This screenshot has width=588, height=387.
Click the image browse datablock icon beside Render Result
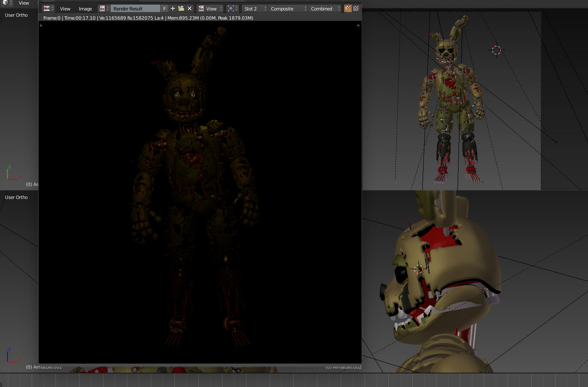(102, 8)
